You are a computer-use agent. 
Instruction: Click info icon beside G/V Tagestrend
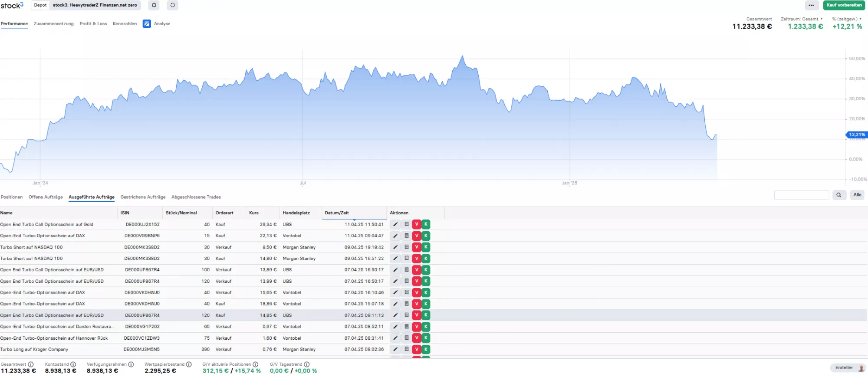click(307, 364)
